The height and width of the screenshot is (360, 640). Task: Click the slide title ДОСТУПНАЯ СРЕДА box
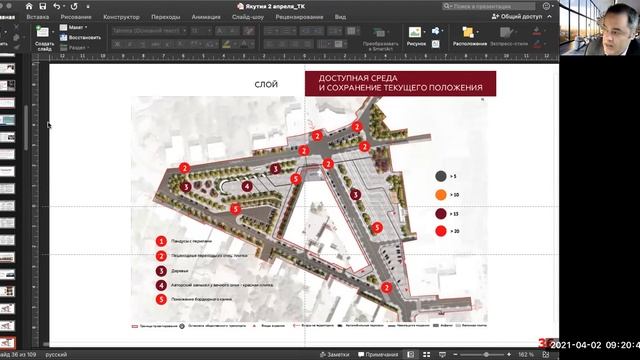pyautogui.click(x=400, y=83)
